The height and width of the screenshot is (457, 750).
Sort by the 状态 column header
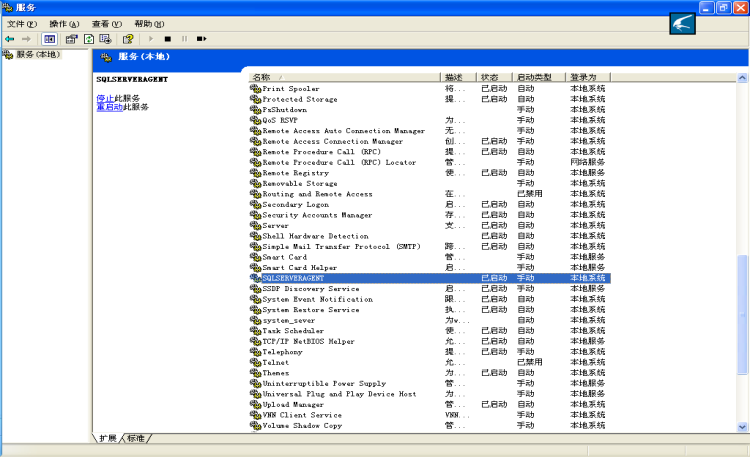pyautogui.click(x=495, y=77)
